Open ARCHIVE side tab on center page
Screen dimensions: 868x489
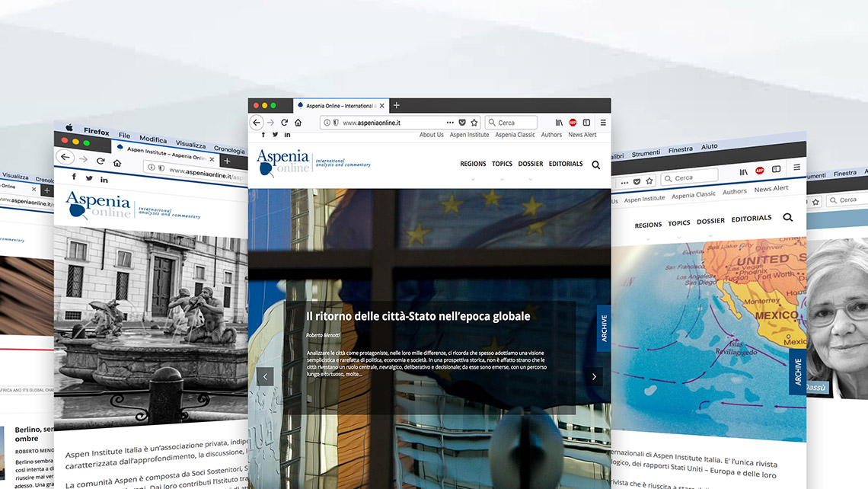[604, 328]
